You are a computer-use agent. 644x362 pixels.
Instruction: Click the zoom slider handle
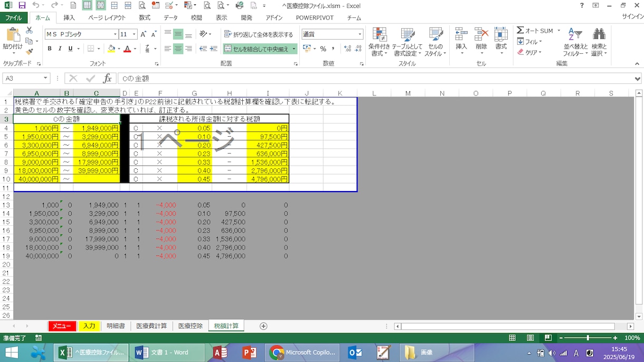588,338
